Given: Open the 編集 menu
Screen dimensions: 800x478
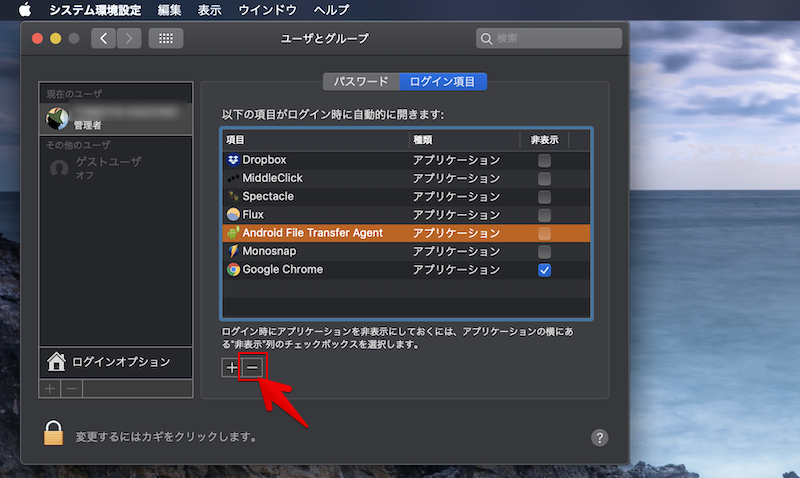Looking at the screenshot, I should click(x=169, y=10).
